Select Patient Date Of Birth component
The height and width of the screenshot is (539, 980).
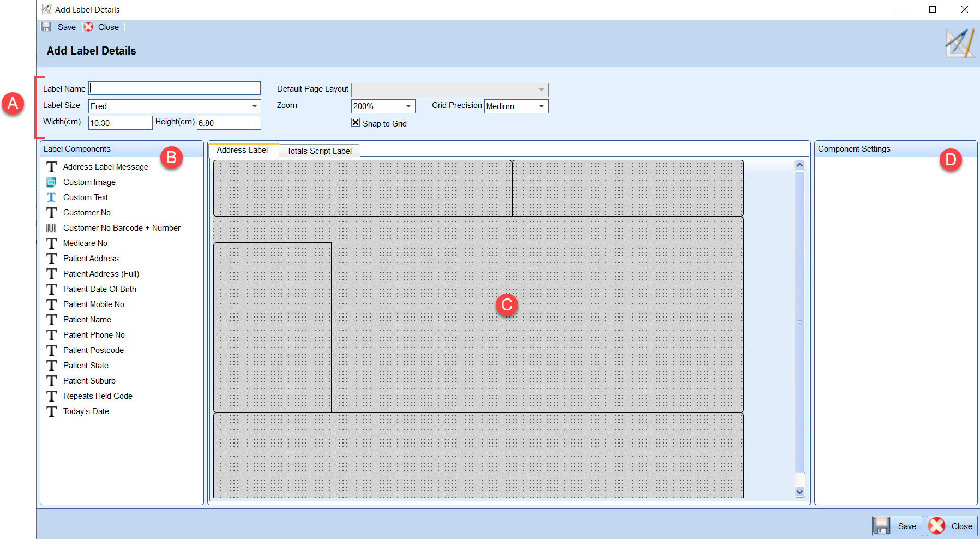(x=100, y=289)
